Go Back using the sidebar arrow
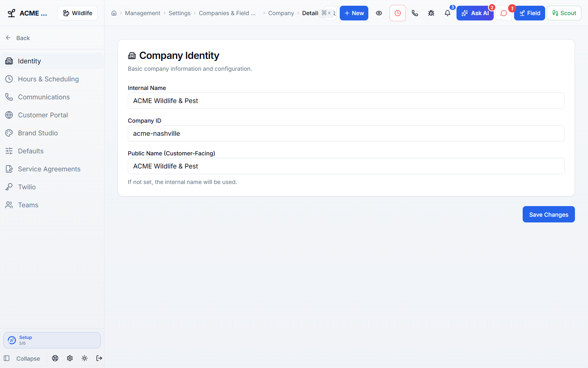This screenshot has height=368, width=588. (18, 38)
